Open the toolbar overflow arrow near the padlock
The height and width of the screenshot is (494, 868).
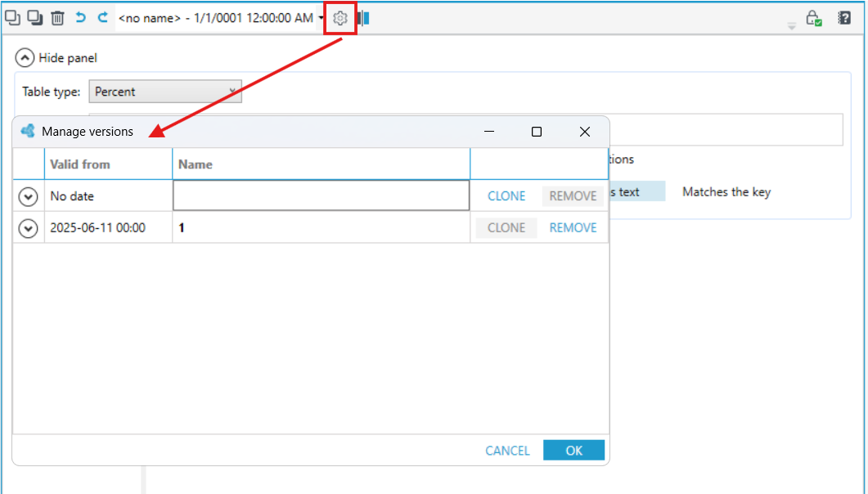pyautogui.click(x=792, y=26)
